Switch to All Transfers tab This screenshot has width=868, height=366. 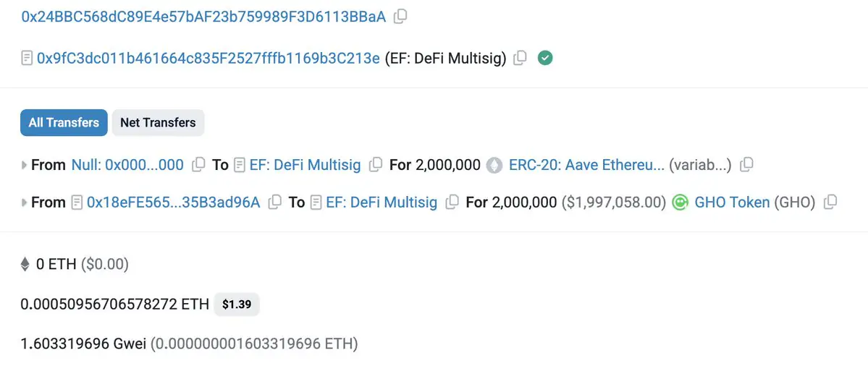64,123
